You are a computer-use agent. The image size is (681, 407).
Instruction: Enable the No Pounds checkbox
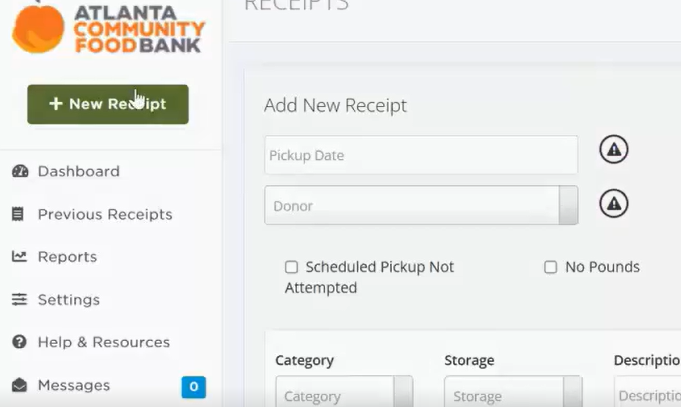pyautogui.click(x=550, y=267)
